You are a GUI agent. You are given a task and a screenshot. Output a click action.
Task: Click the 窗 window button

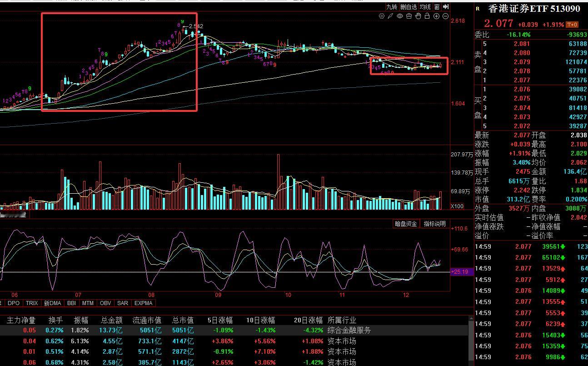(437, 7)
